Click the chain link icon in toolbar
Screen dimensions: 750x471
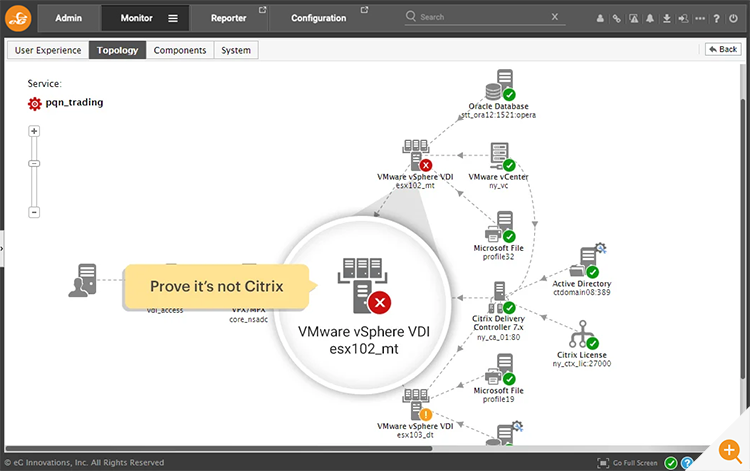tap(617, 19)
